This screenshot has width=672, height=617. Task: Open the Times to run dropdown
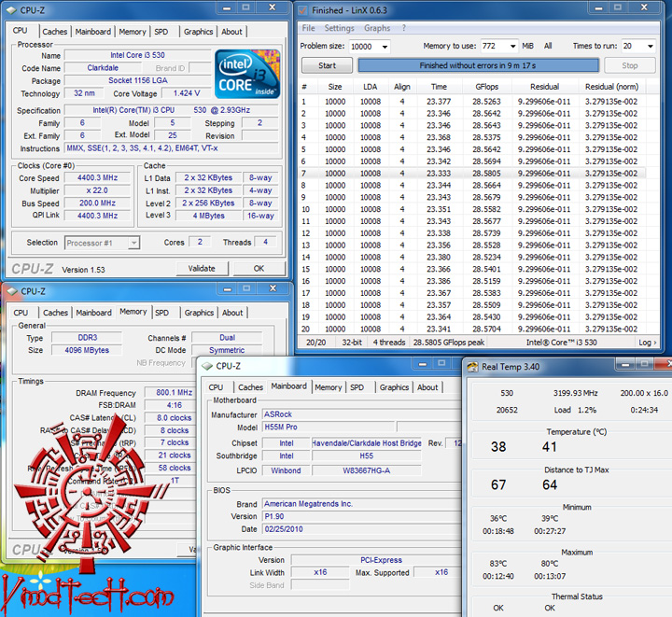[x=651, y=46]
